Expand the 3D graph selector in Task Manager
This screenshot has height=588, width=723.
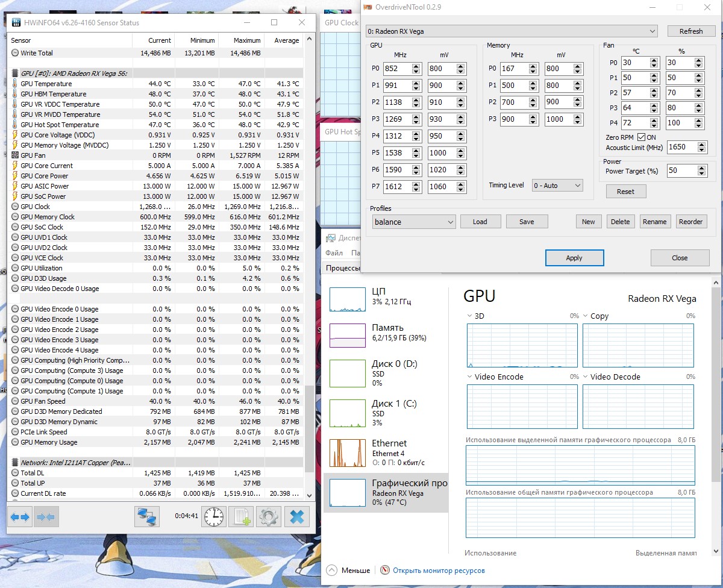[470, 316]
